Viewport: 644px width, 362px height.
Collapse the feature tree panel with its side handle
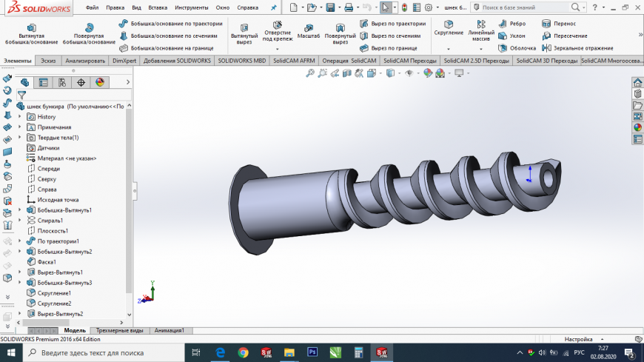tap(135, 190)
